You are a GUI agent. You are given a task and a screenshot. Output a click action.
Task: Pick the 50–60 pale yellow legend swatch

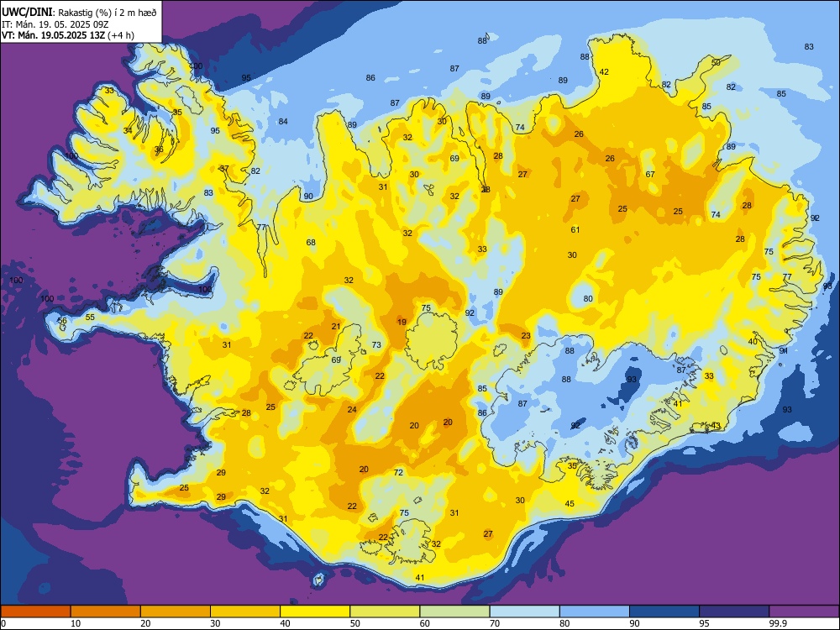click(x=385, y=612)
